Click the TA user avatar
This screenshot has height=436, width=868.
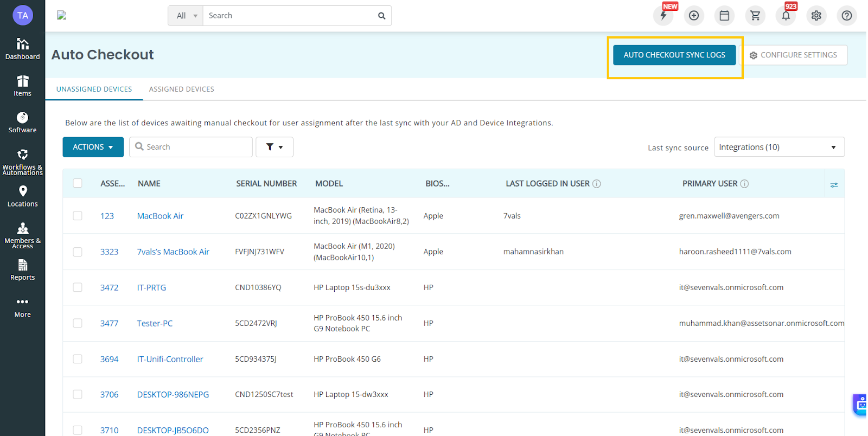[23, 15]
